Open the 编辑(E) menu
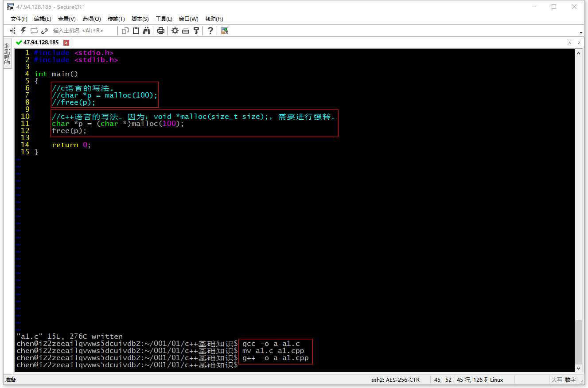 [x=43, y=19]
